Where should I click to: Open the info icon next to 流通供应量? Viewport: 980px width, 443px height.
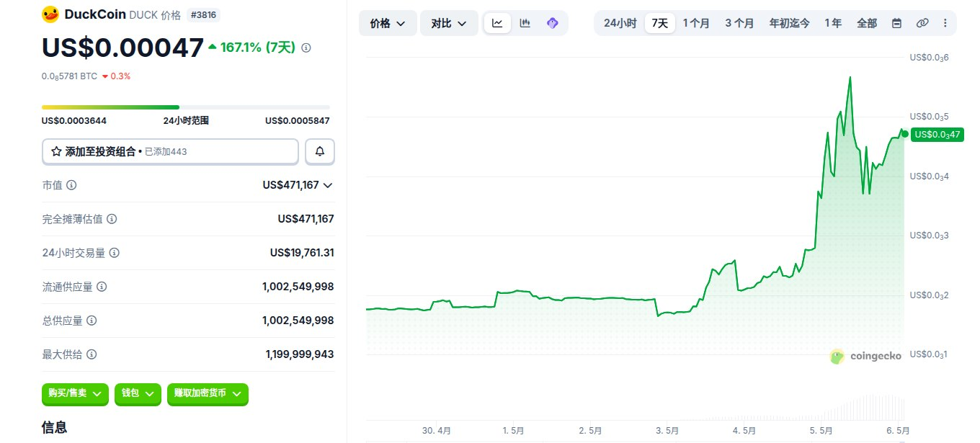pyautogui.click(x=102, y=287)
